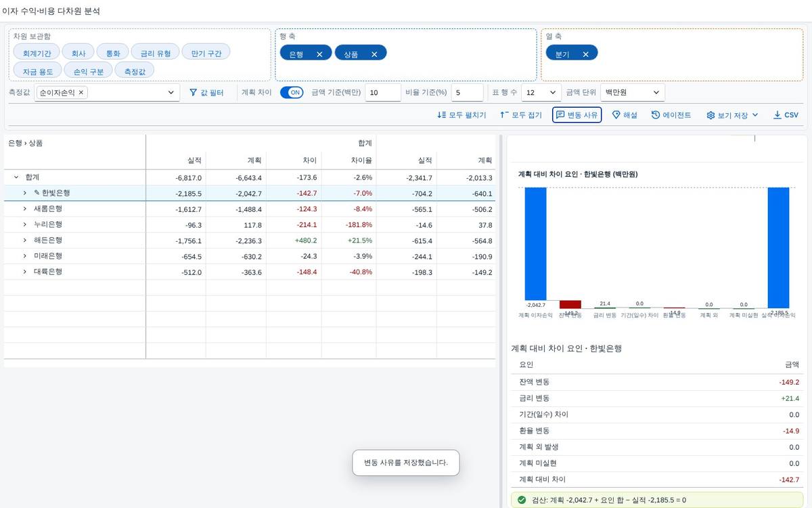
Task: Select 손익 구분 dimension chip
Action: coord(89,70)
